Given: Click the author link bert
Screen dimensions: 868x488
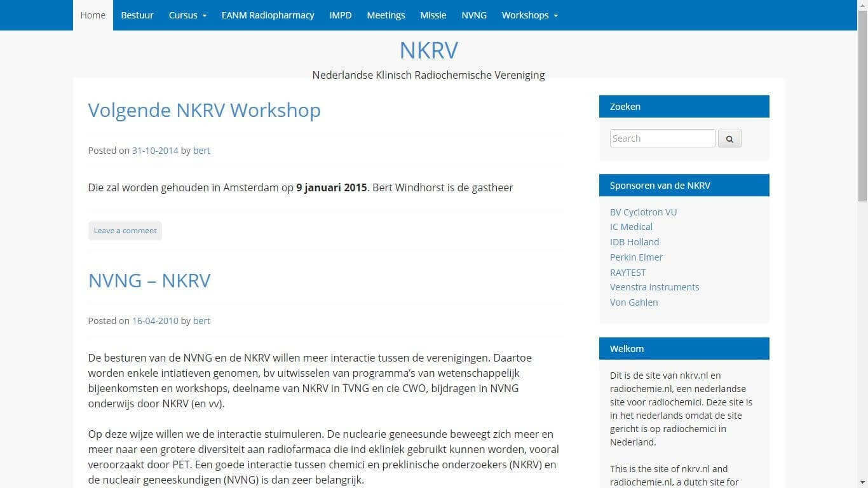Looking at the screenshot, I should click(201, 150).
